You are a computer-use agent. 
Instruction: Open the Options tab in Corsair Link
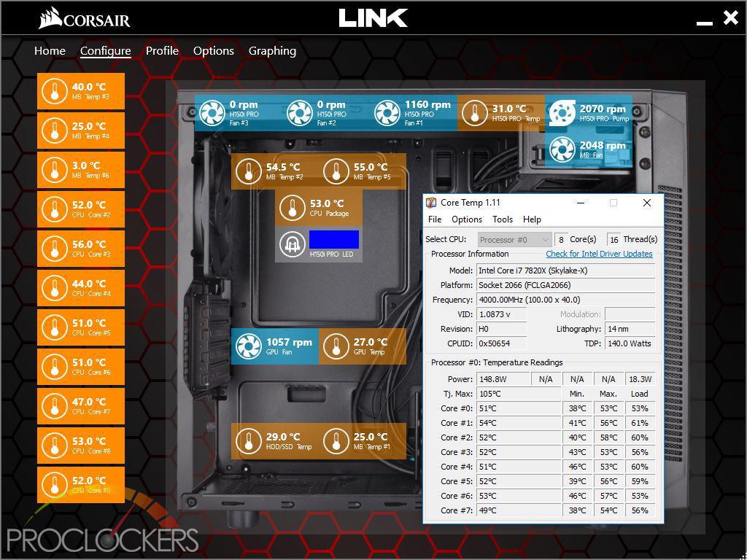(214, 51)
